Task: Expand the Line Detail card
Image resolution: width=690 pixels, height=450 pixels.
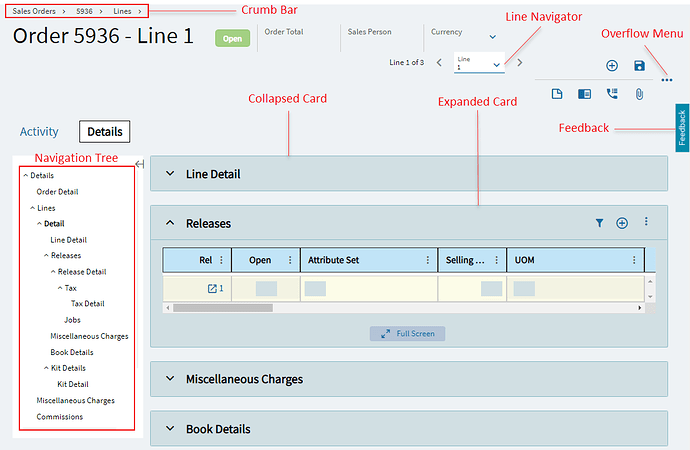Action: click(x=170, y=173)
